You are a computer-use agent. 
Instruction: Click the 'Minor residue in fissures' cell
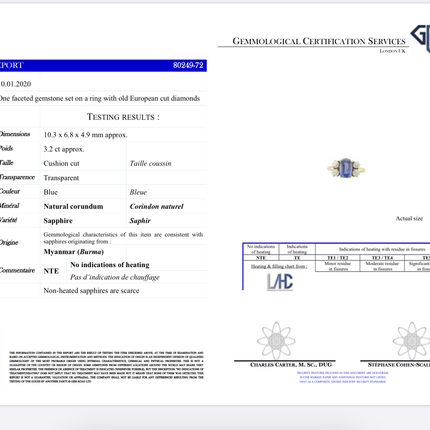[338, 266]
